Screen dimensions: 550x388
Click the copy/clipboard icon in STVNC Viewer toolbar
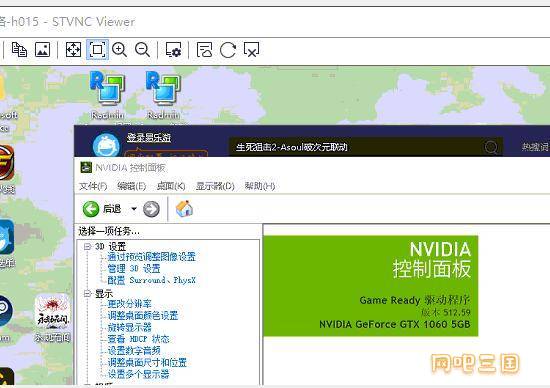click(x=19, y=49)
